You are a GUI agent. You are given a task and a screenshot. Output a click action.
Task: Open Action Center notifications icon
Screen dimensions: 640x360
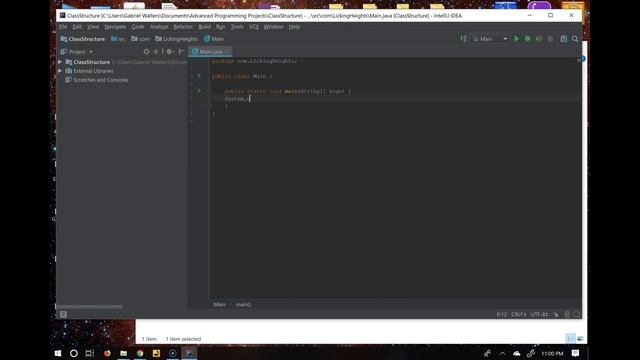576,353
